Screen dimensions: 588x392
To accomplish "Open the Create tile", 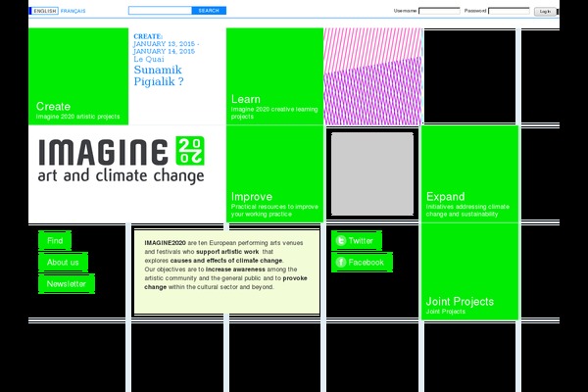I will [x=78, y=76].
